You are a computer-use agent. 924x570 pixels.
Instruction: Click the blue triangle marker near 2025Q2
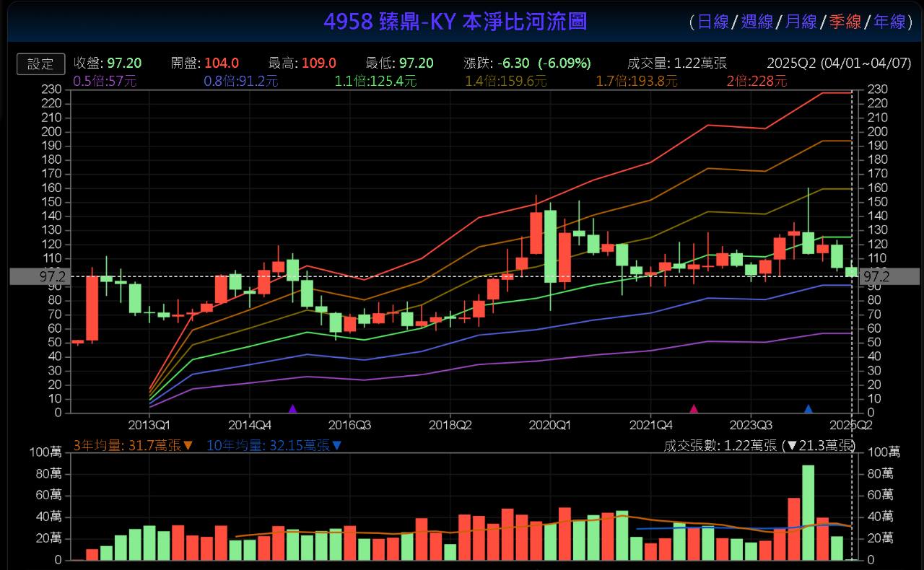808,408
